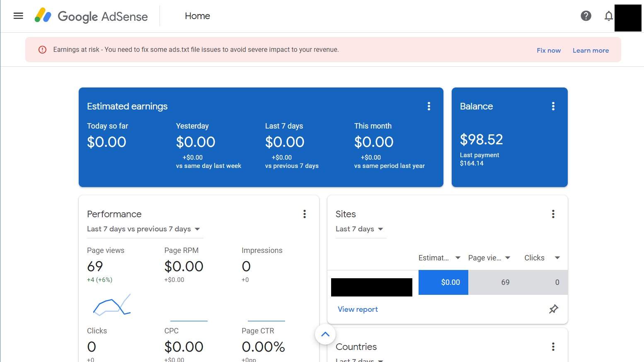The height and width of the screenshot is (362, 644).
Task: Click the Countries card heading
Action: click(356, 347)
